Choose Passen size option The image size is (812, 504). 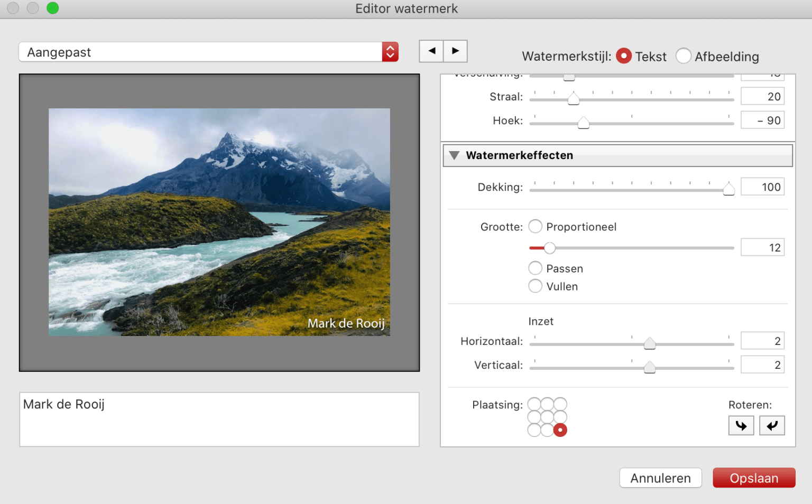(536, 268)
